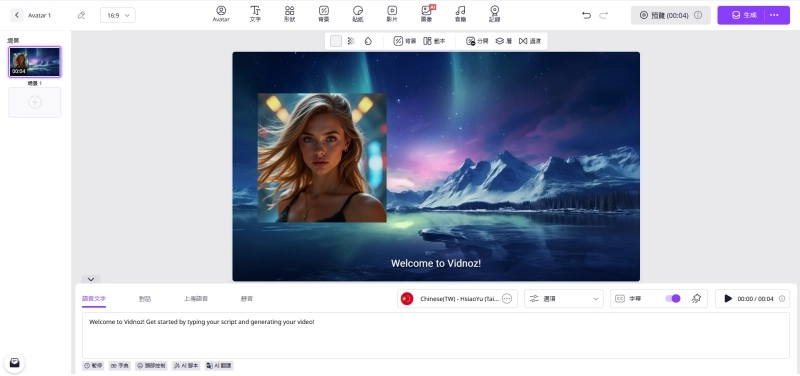Screen dimensions: 800x376
Task: Click the 字典 dictionary button under script
Action: (120, 366)
